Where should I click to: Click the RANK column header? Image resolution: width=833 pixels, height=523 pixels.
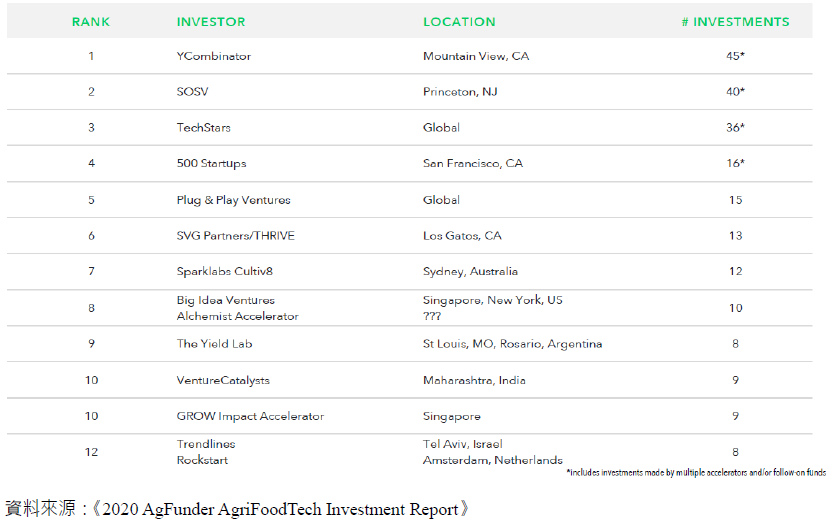click(91, 22)
